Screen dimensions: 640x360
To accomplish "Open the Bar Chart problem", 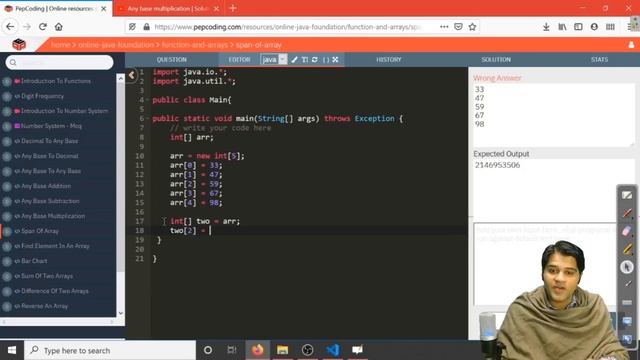I will [x=34, y=261].
